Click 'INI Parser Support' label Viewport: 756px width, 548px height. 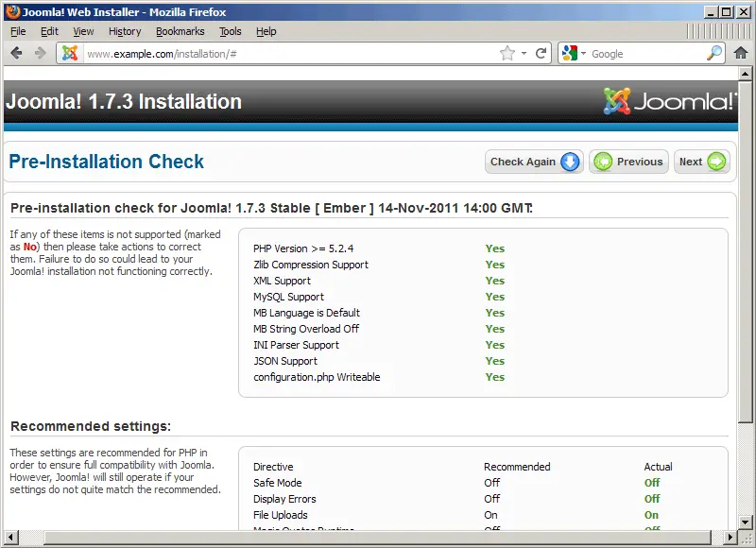296,345
